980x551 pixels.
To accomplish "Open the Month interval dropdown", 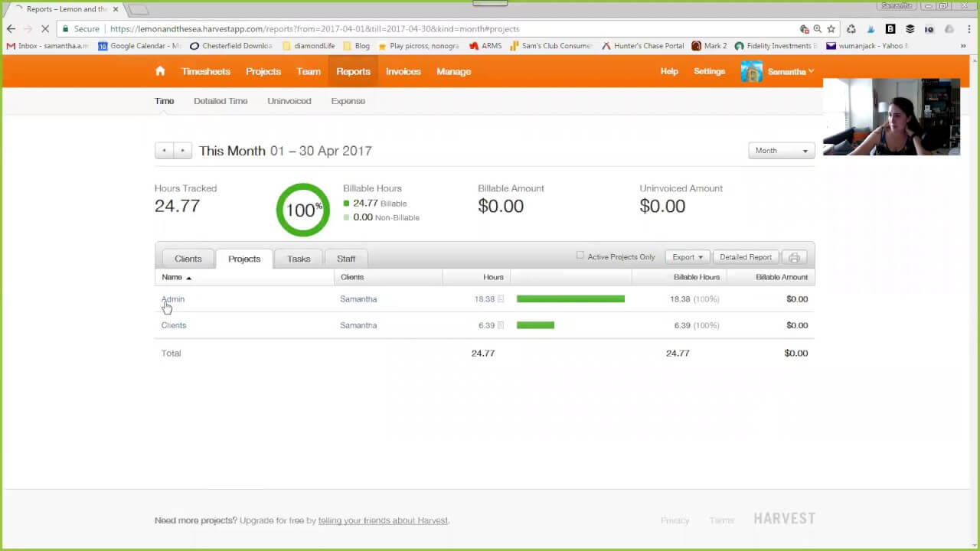I will coord(780,151).
